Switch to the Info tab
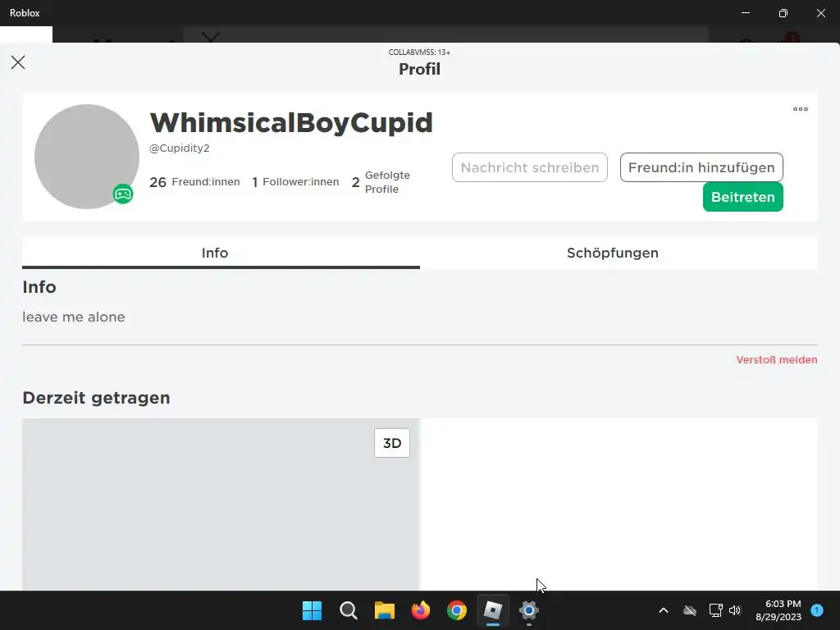The height and width of the screenshot is (630, 840). 215,253
